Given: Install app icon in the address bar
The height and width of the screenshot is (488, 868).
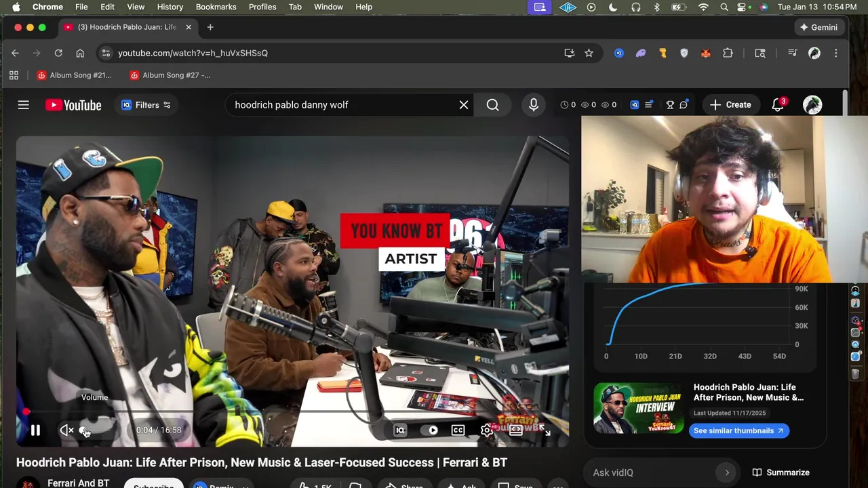Looking at the screenshot, I should pyautogui.click(x=570, y=53).
